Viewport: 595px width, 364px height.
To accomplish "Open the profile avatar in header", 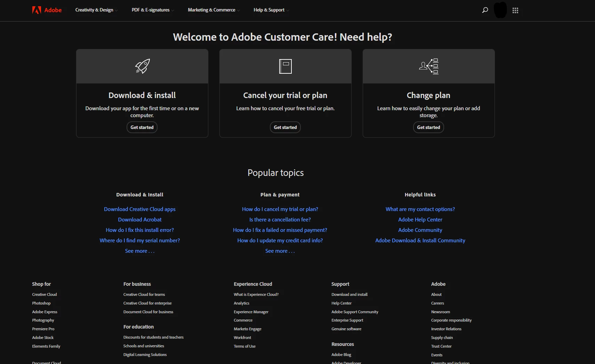I will click(500, 10).
